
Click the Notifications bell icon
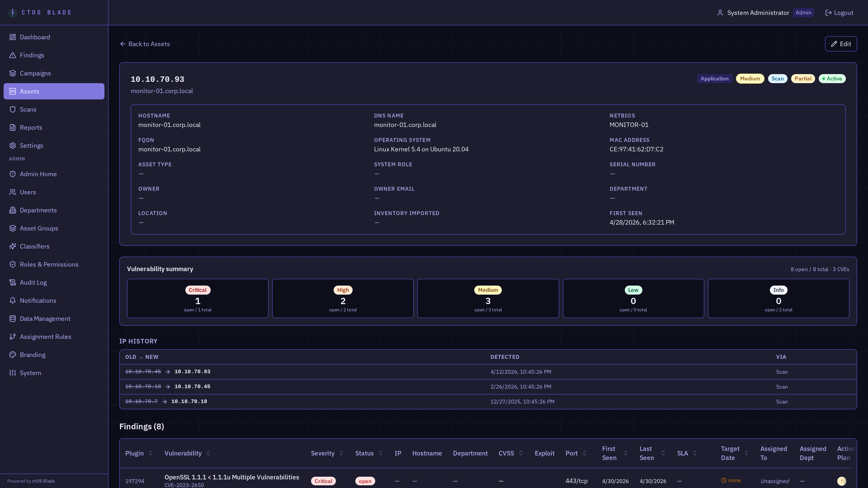pos(12,300)
